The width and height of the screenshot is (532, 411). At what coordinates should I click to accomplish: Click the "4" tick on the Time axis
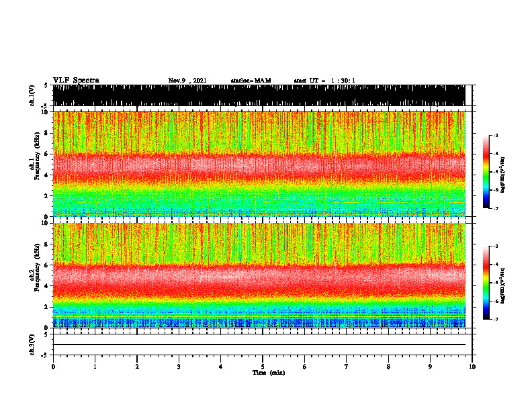[221, 367]
